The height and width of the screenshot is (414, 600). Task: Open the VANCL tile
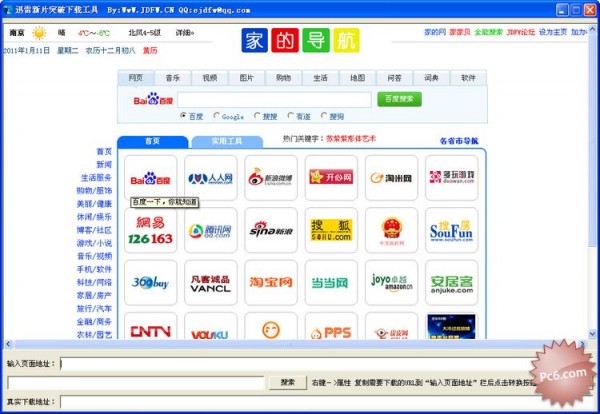pyautogui.click(x=210, y=282)
